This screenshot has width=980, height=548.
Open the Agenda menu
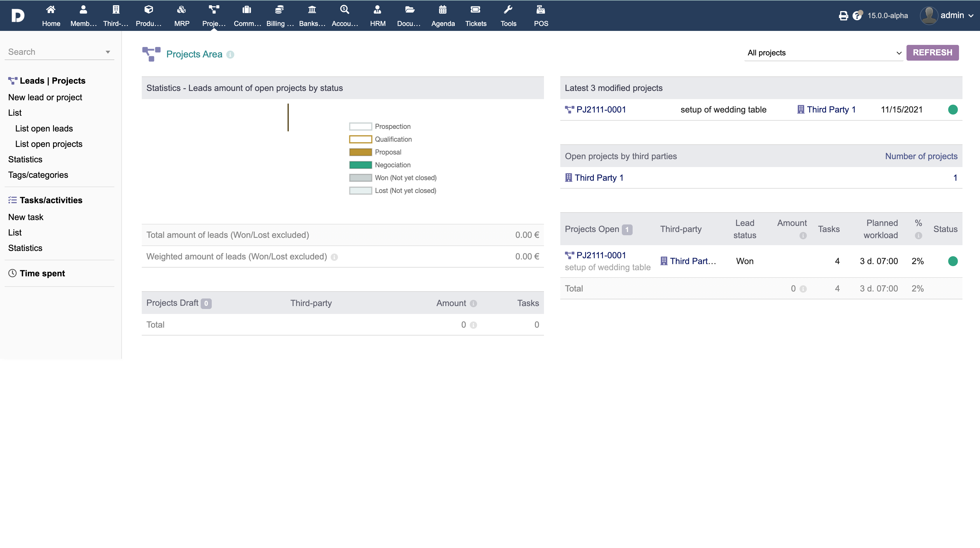coord(443,15)
